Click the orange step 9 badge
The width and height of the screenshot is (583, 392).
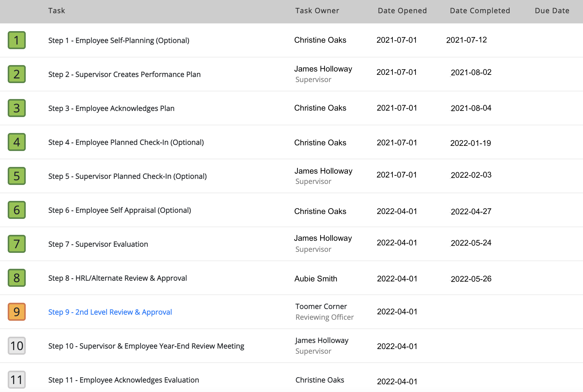(x=17, y=312)
